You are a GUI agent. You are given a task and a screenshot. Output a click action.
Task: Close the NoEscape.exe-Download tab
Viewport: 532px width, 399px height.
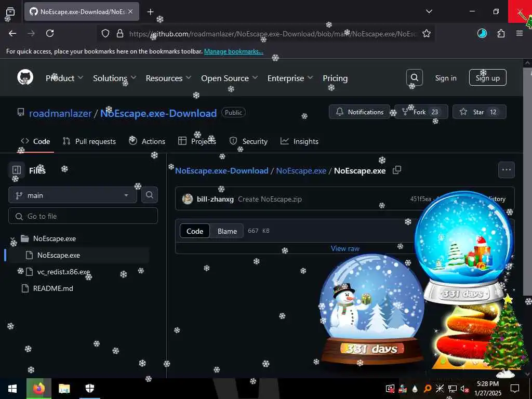[x=130, y=11]
